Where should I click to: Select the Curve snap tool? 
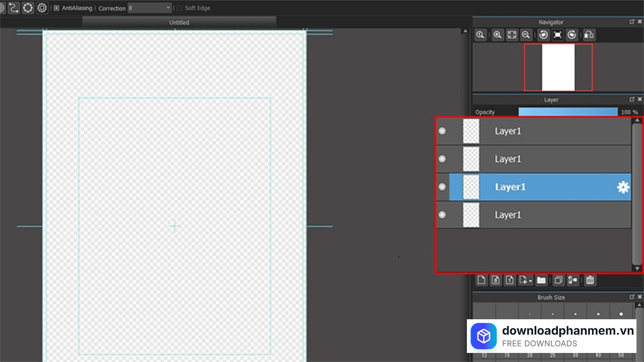tap(14, 8)
